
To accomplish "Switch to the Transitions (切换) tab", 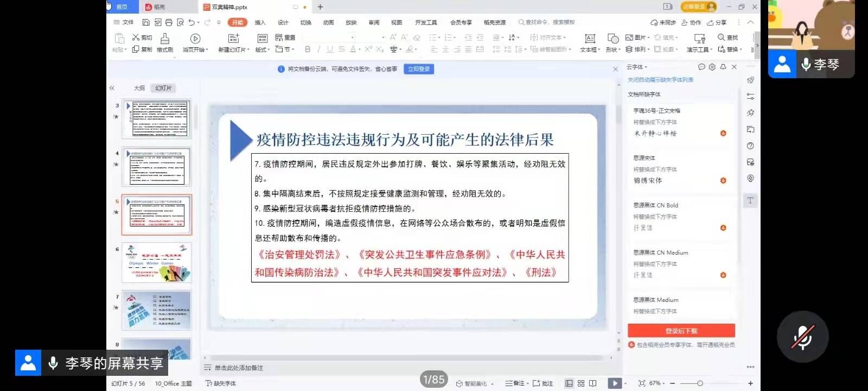I will click(306, 22).
